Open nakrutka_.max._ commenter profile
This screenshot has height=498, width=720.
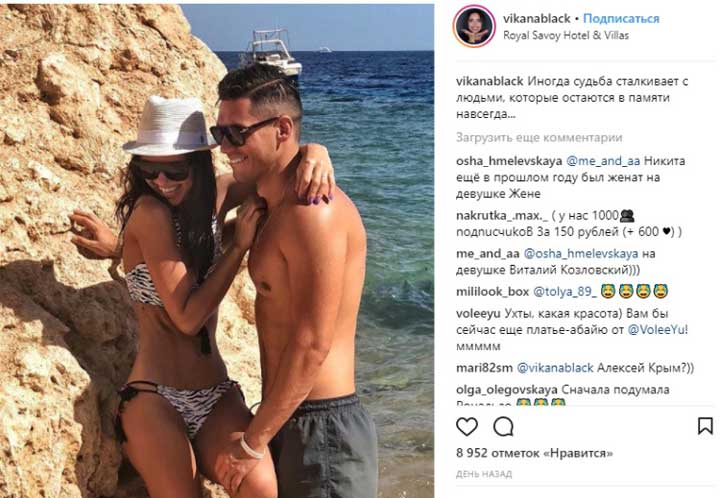click(x=502, y=215)
